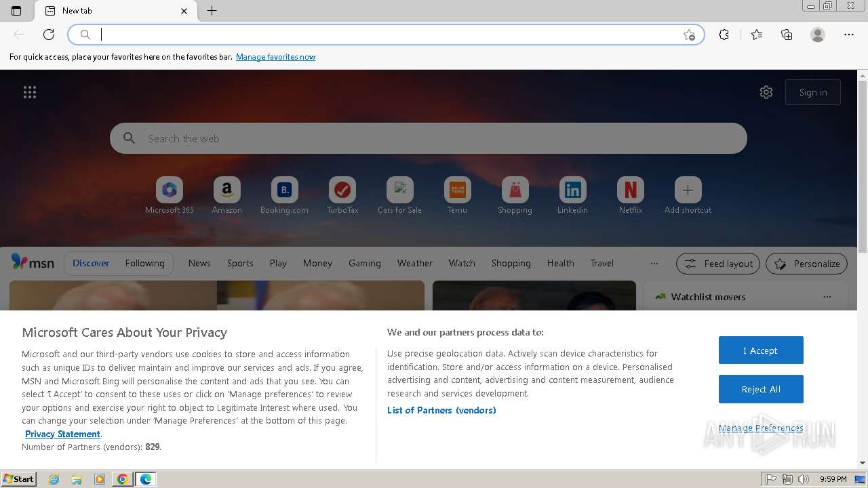868x488 pixels.
Task: Open the Favorites list icon
Action: 757,35
